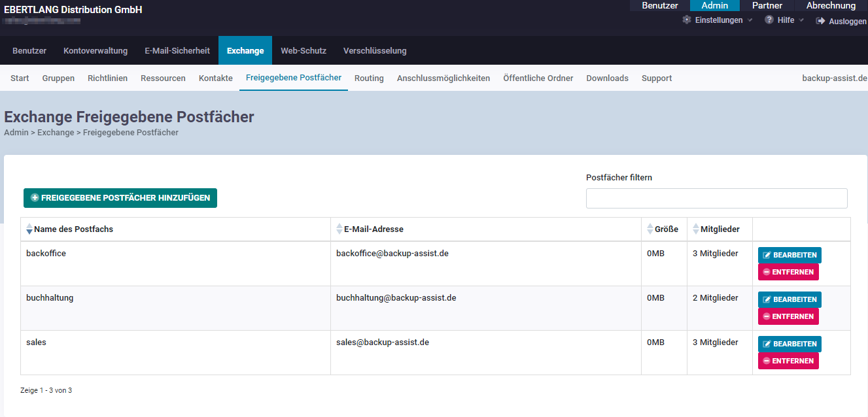Go to Öffentliche Ordner section

[x=538, y=78]
